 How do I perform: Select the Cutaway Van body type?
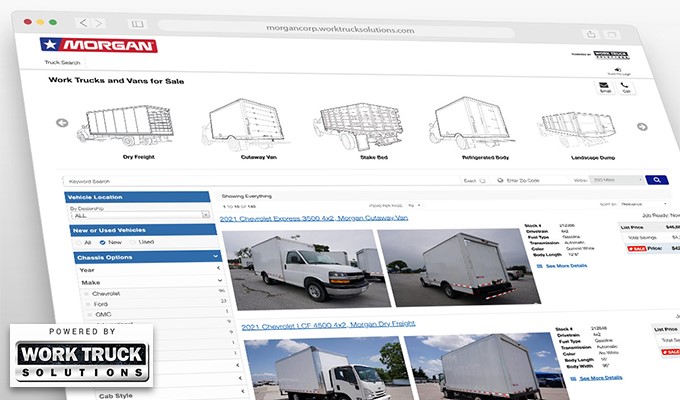click(x=247, y=129)
